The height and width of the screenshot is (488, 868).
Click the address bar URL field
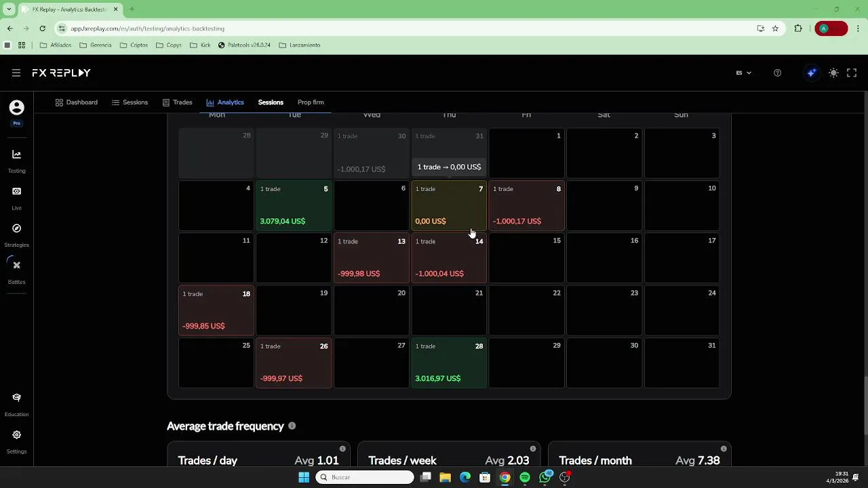(x=407, y=28)
